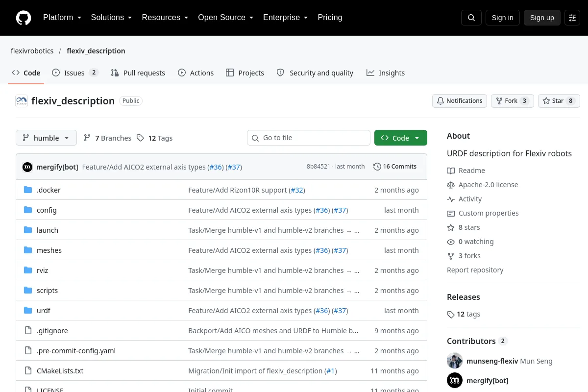Star the flexiv_description repository

tap(559, 101)
